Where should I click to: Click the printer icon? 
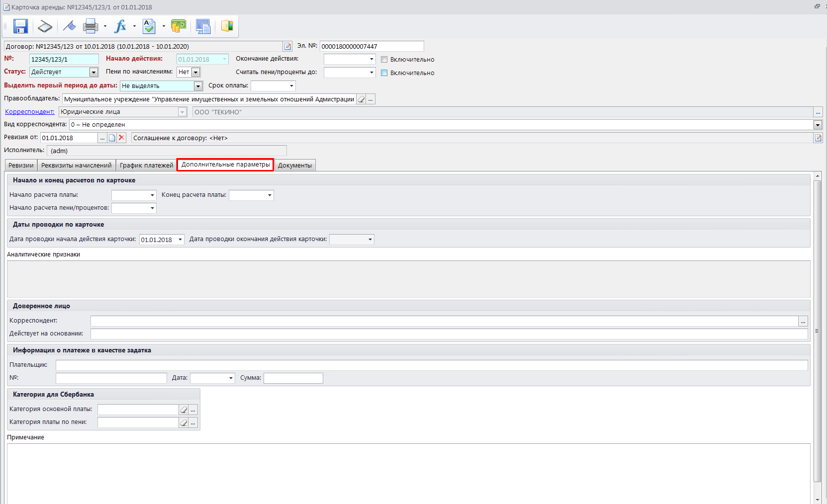91,26
